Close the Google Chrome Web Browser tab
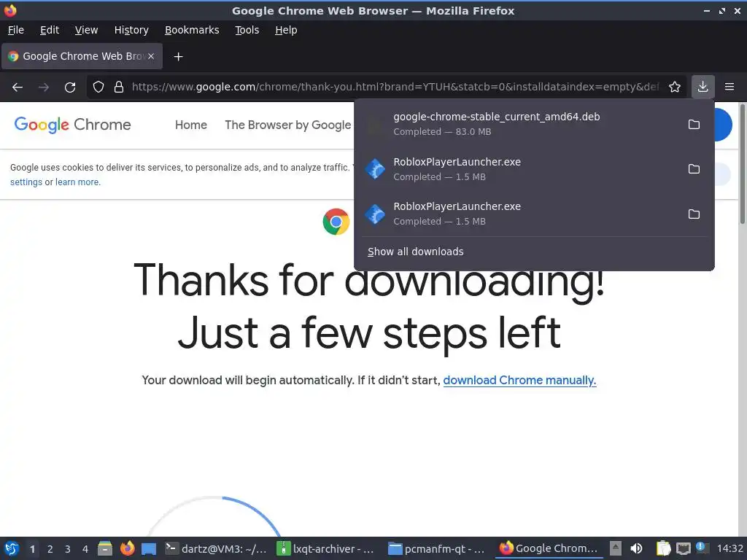 coord(150,56)
